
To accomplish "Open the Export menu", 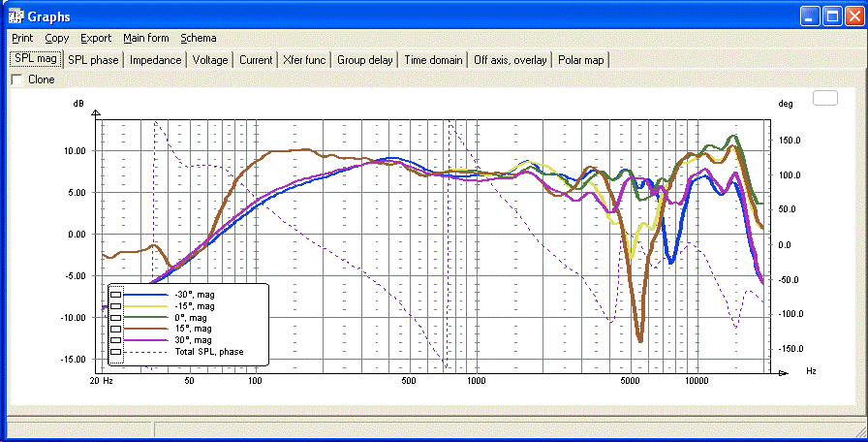I will [x=96, y=38].
